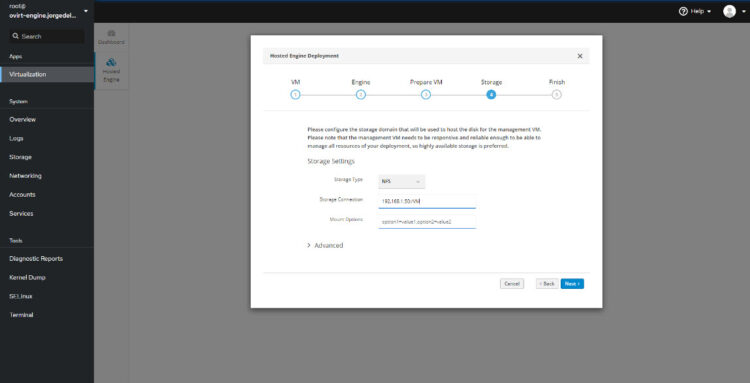Click the search magnifier icon
750x383 pixels.
[x=16, y=36]
